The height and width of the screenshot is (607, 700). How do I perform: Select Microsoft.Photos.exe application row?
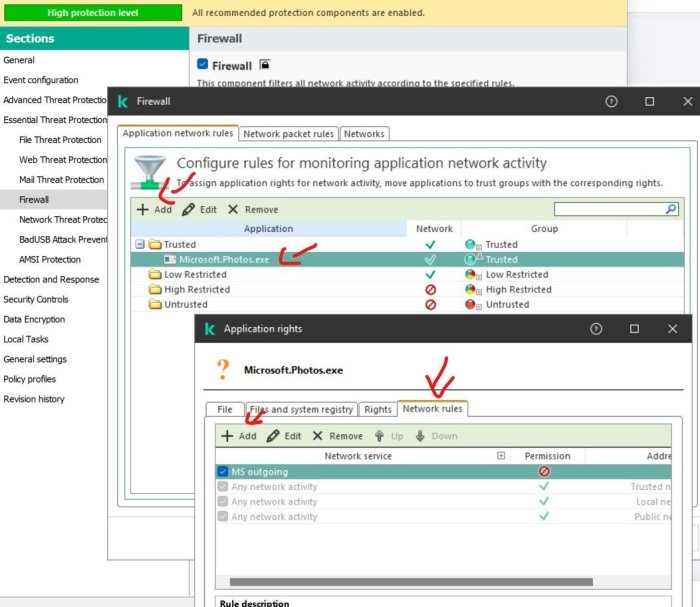click(x=407, y=259)
